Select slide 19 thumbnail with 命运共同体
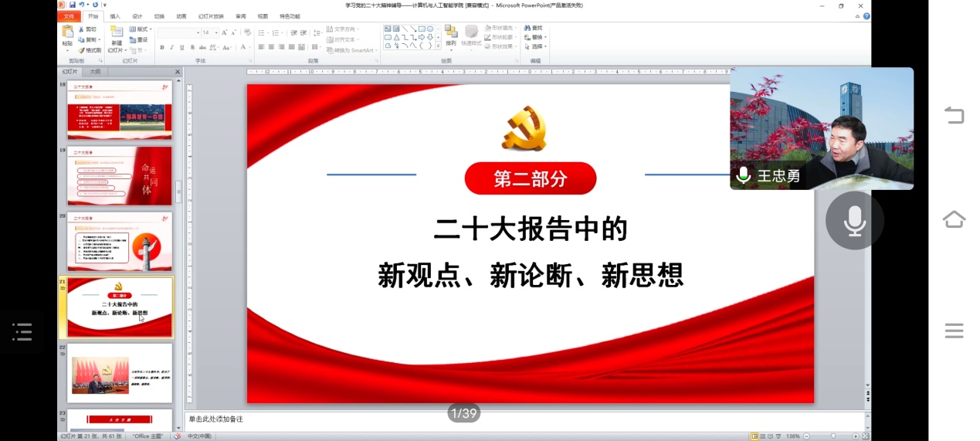 pyautogui.click(x=120, y=176)
